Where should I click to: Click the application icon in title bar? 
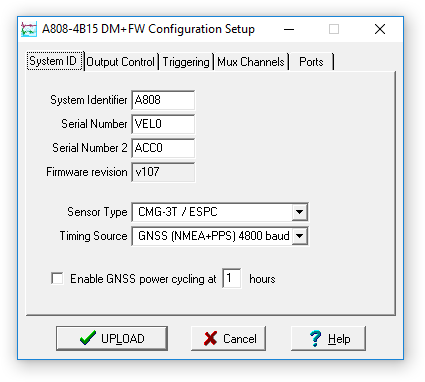[x=29, y=29]
